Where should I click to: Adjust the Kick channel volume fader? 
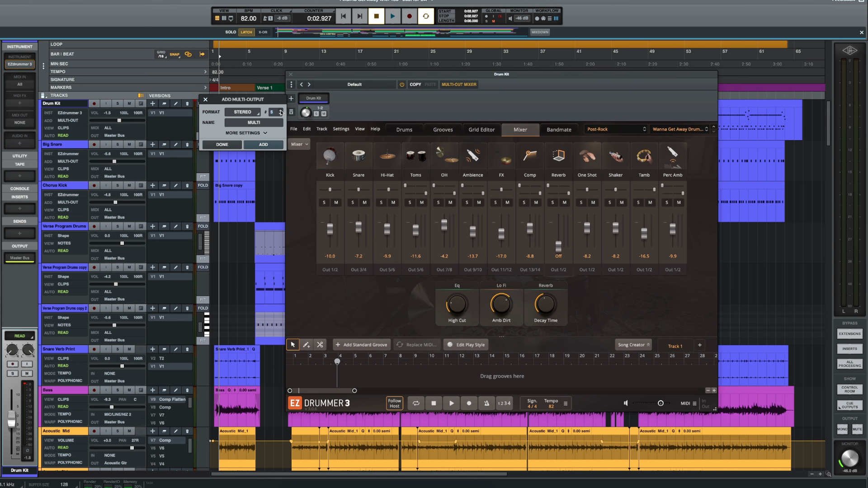[330, 230]
